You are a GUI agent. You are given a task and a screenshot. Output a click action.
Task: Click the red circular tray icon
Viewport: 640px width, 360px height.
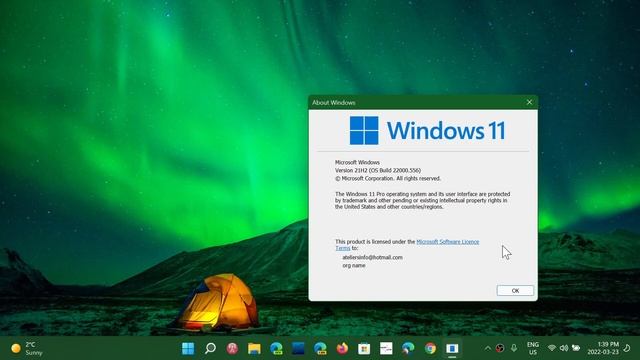[500, 348]
